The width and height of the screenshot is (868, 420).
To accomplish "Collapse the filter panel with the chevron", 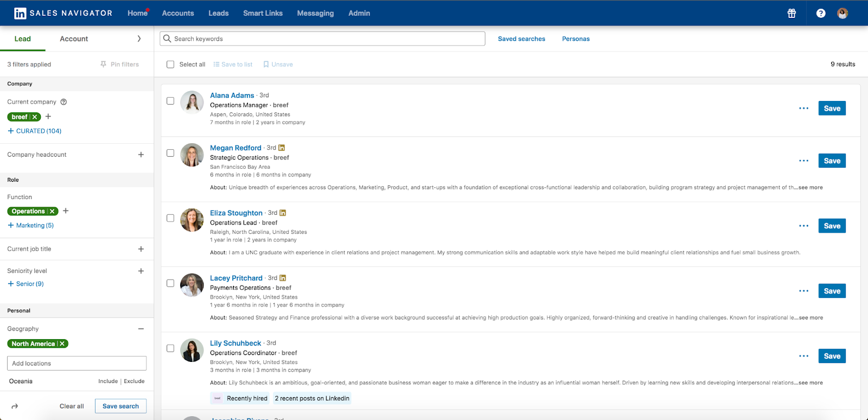I will point(139,39).
